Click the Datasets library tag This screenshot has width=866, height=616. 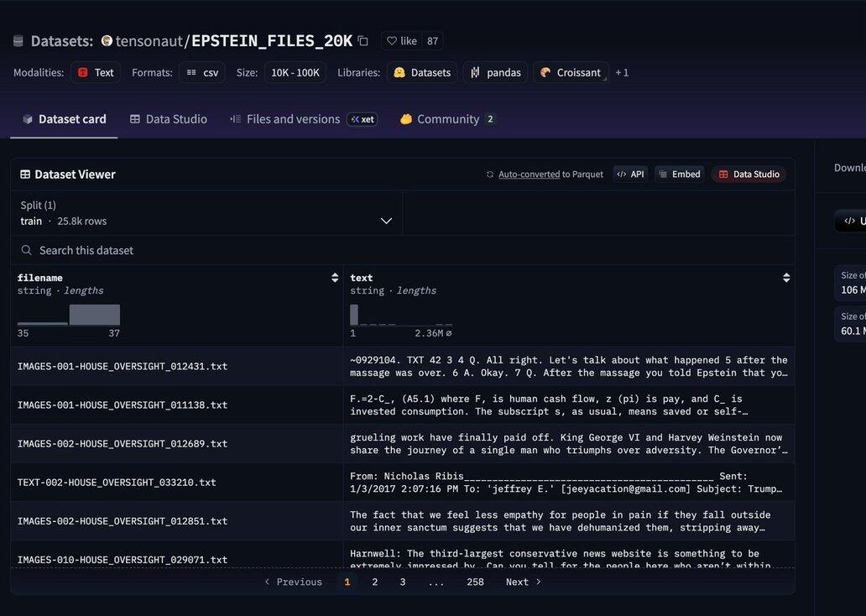pos(422,73)
